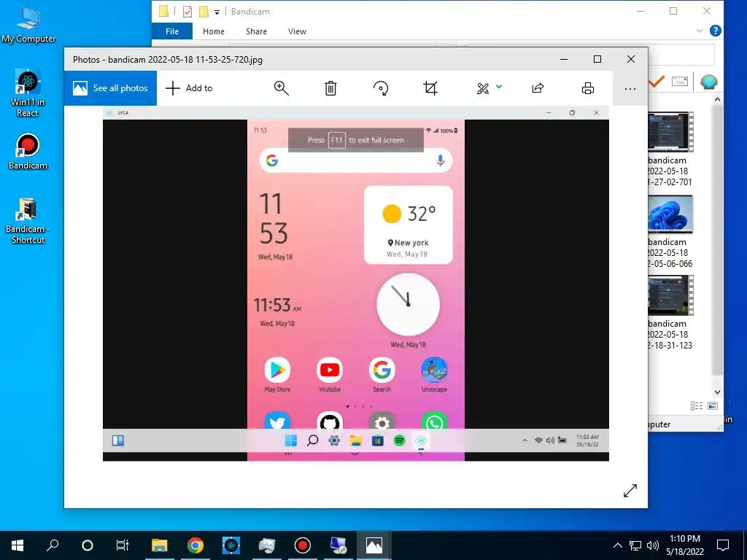
Task: Open File tab in Bandicam explorer window
Action: [x=172, y=31]
